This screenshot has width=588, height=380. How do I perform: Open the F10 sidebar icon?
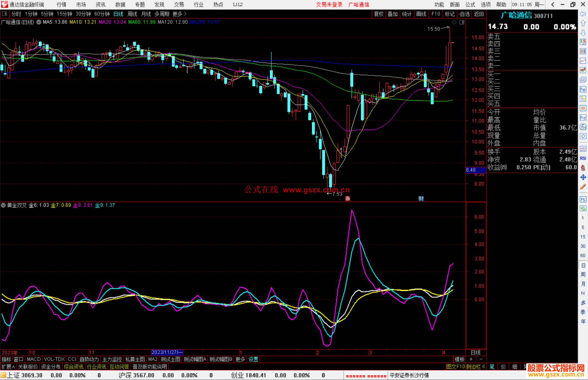click(x=583, y=89)
